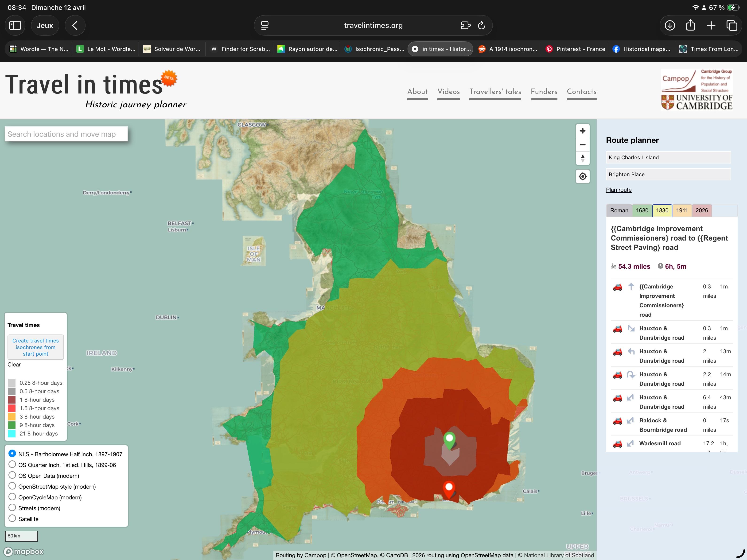
Task: Click the Brighton Place destination field
Action: point(668,174)
